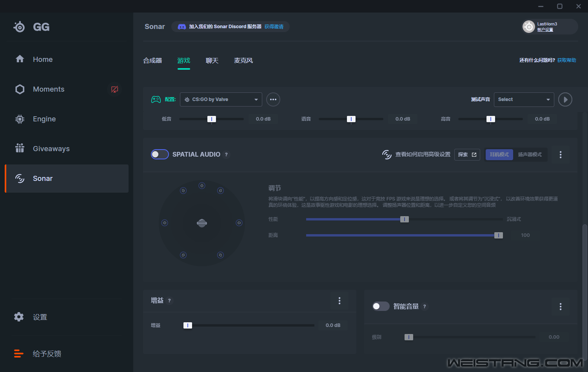This screenshot has width=588, height=372.
Task: Click the distance value 100 field
Action: point(525,235)
